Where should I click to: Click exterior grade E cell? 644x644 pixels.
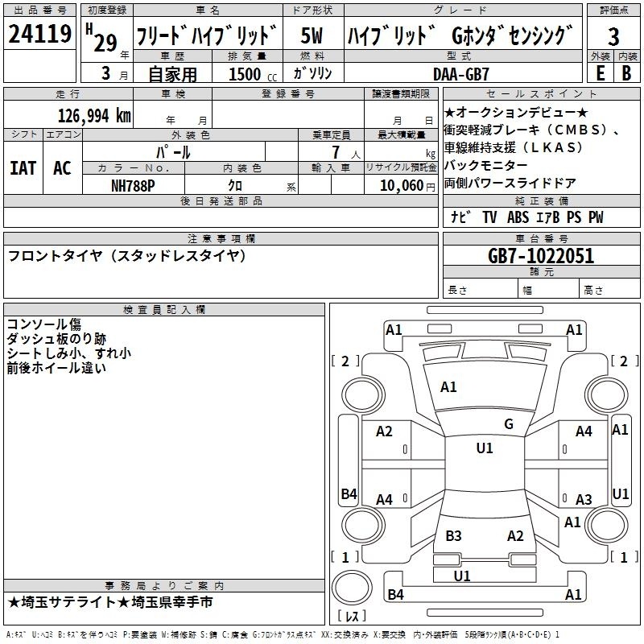click(x=600, y=72)
